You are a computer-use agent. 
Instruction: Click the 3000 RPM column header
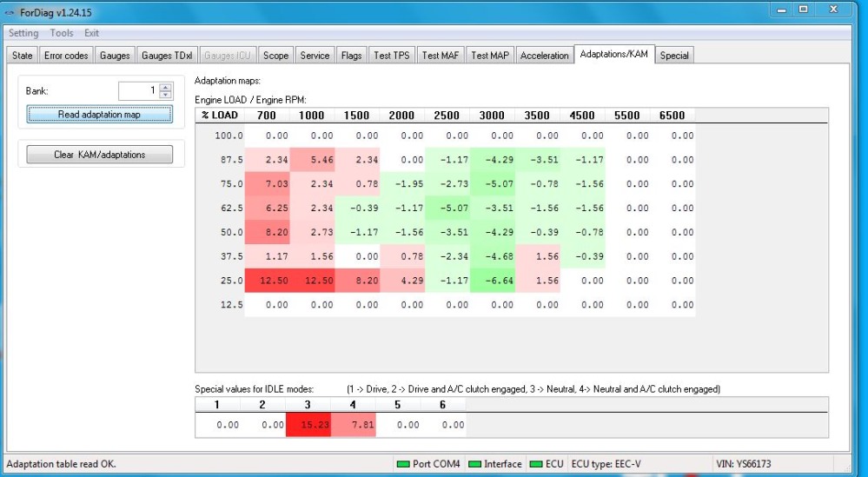[492, 116]
